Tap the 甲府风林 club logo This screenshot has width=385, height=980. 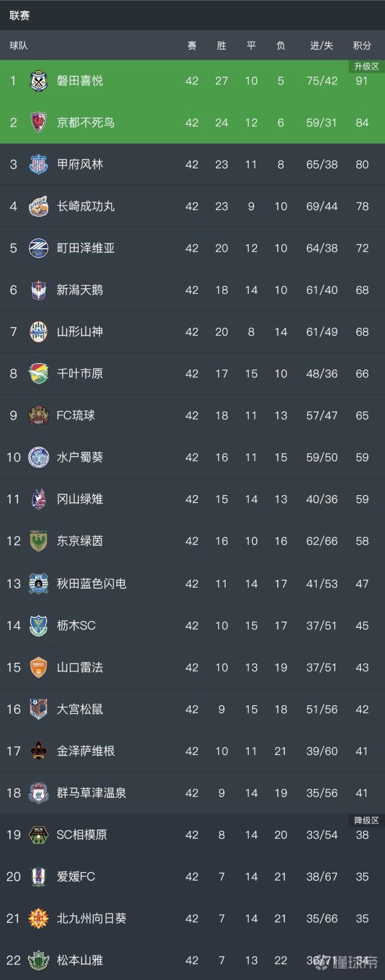pos(38,164)
